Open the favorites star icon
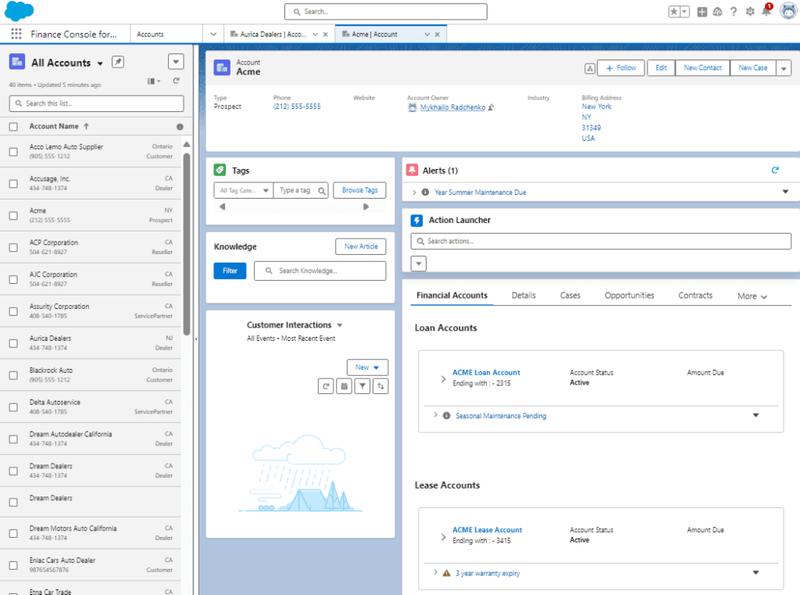 tap(674, 12)
